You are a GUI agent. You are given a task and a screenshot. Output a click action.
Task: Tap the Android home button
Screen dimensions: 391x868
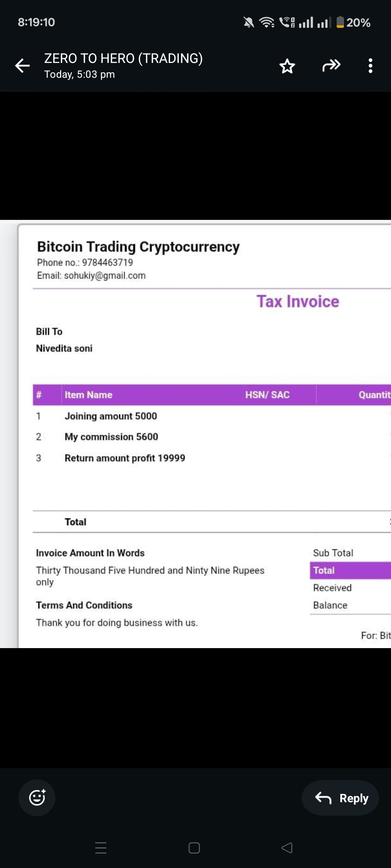(x=194, y=848)
